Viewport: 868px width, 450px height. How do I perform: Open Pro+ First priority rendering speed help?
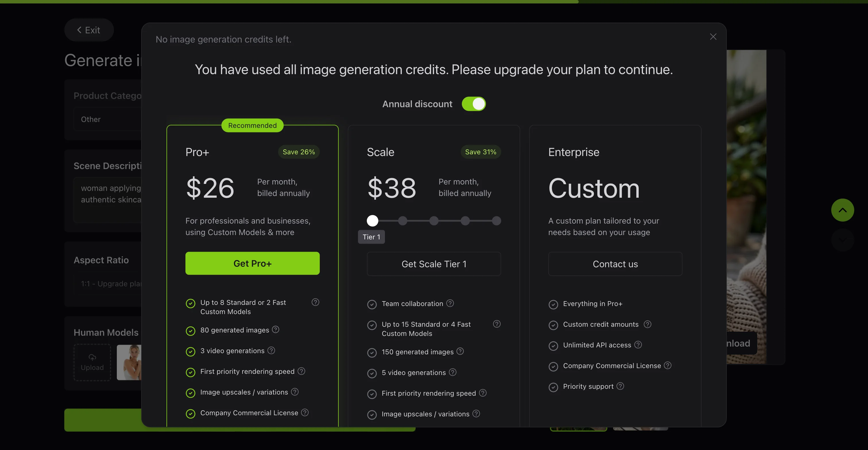pos(302,371)
